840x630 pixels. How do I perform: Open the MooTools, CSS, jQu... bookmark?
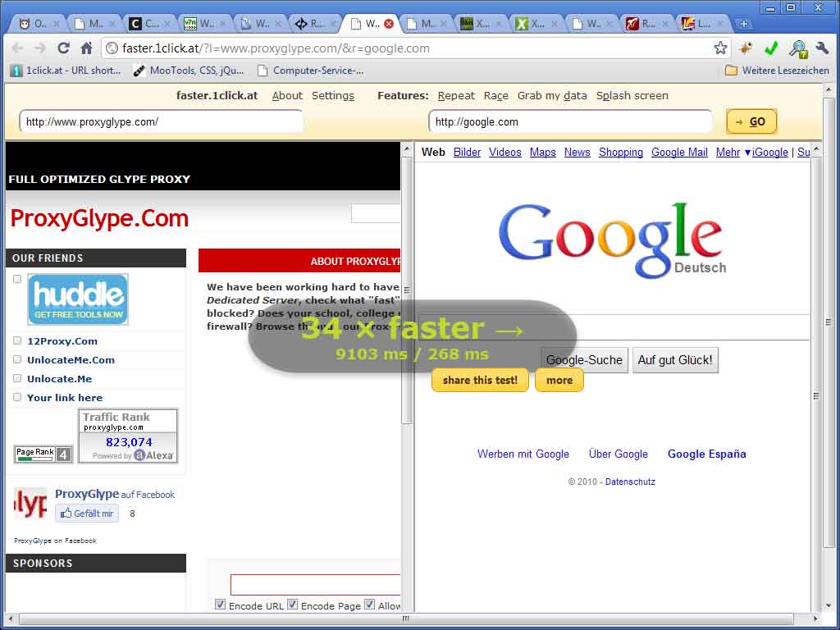[x=189, y=71]
